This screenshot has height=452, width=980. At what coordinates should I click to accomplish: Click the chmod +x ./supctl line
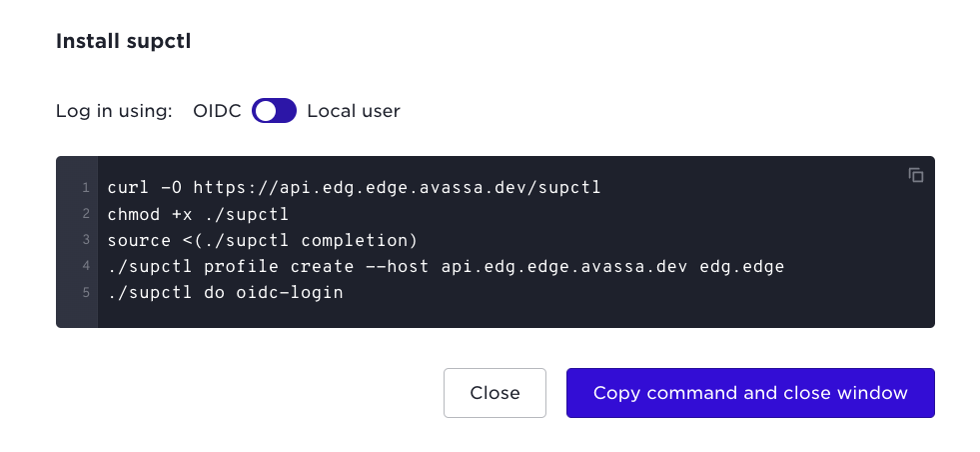[x=198, y=214]
